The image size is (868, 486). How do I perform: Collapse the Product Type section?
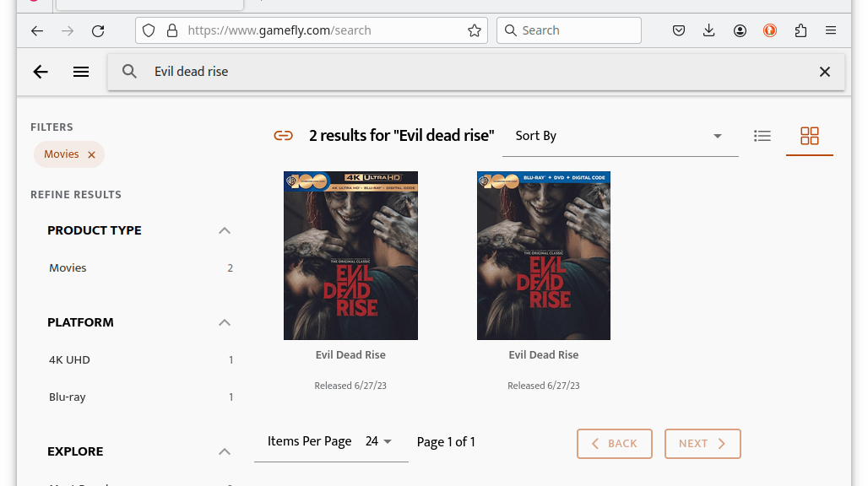click(x=225, y=230)
